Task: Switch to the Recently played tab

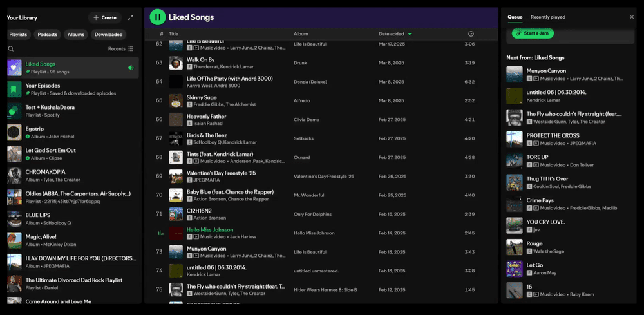Action: (x=548, y=17)
